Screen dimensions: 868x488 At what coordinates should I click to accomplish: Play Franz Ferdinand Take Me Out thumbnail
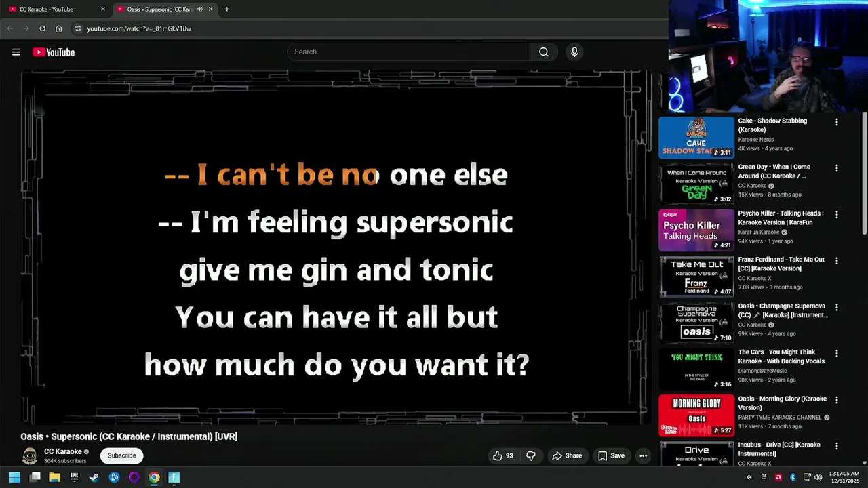point(696,277)
